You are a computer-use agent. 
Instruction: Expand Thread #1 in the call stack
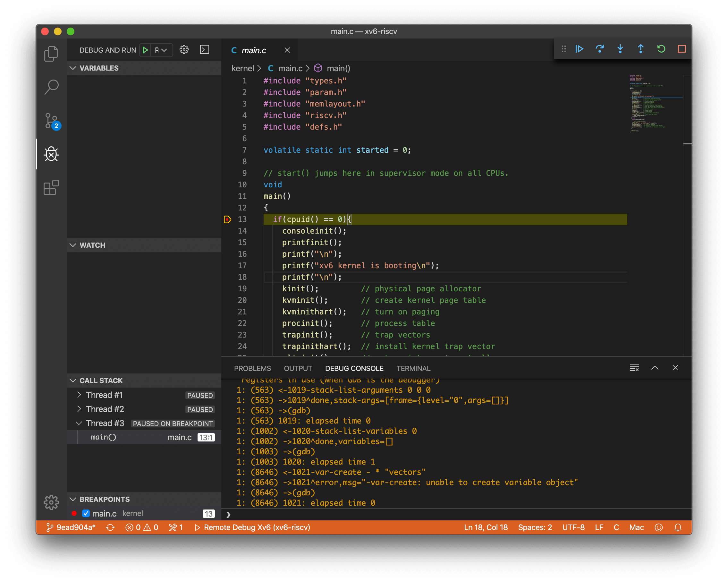(x=79, y=395)
